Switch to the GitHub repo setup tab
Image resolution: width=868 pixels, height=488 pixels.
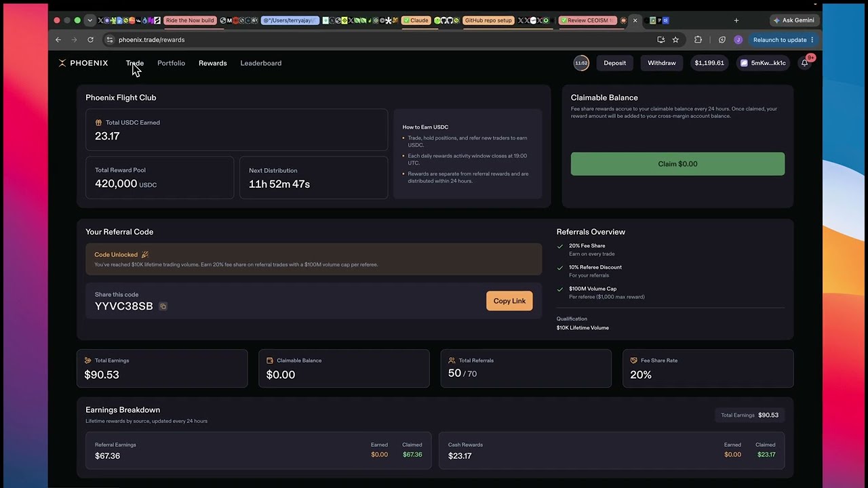point(488,20)
